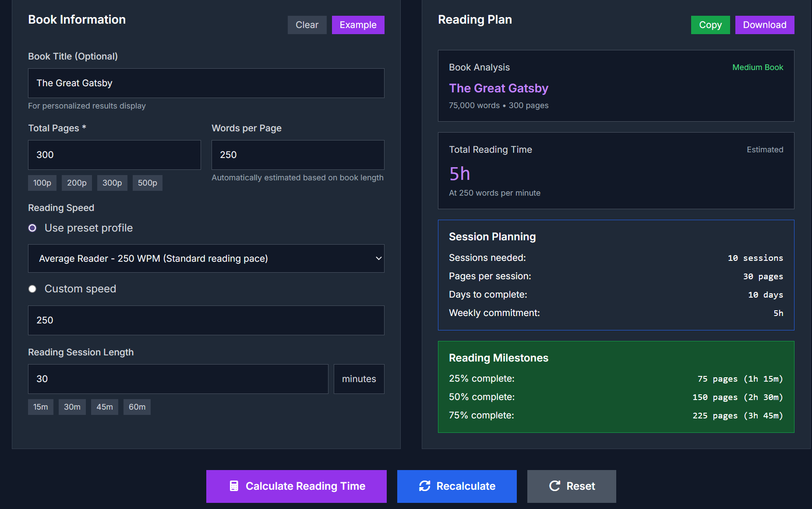Set total pages with 200p preset
Image resolution: width=812 pixels, height=509 pixels.
point(77,183)
